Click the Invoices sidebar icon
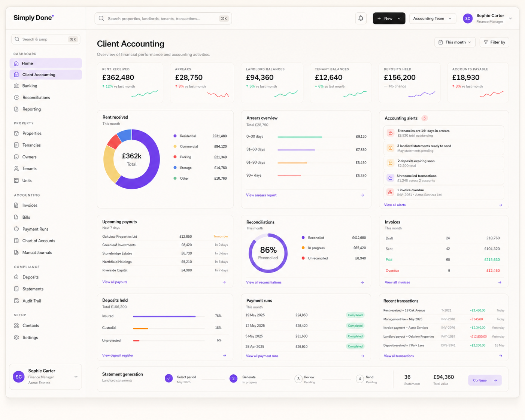Image resolution: width=525 pixels, height=420 pixels. [x=16, y=205]
